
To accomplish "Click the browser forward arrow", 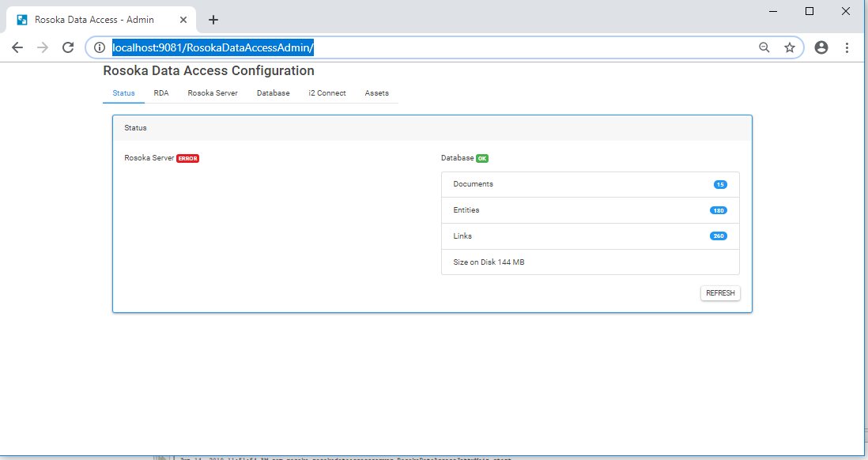I will pos(43,47).
